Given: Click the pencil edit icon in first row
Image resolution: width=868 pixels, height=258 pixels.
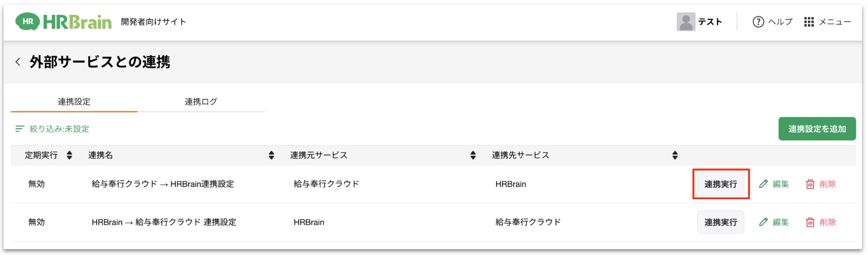Looking at the screenshot, I should pyautogui.click(x=763, y=184).
